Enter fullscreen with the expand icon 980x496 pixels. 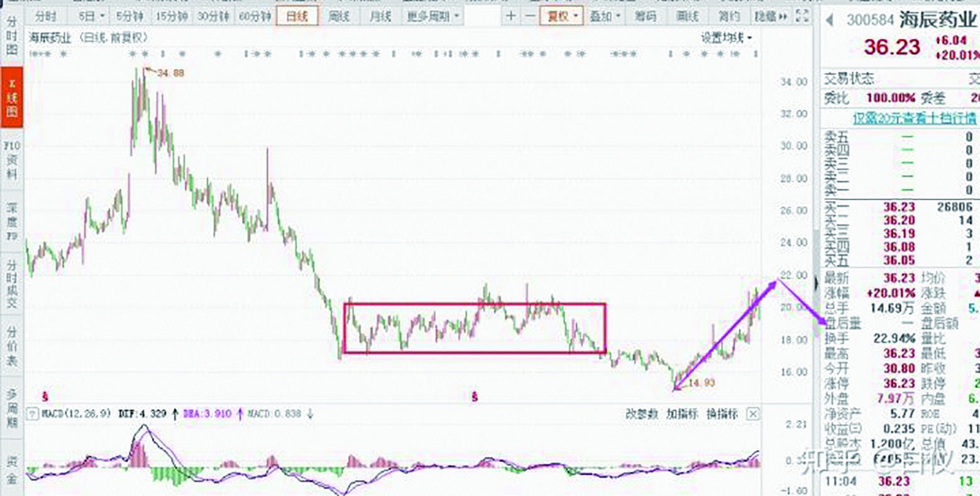point(802,16)
